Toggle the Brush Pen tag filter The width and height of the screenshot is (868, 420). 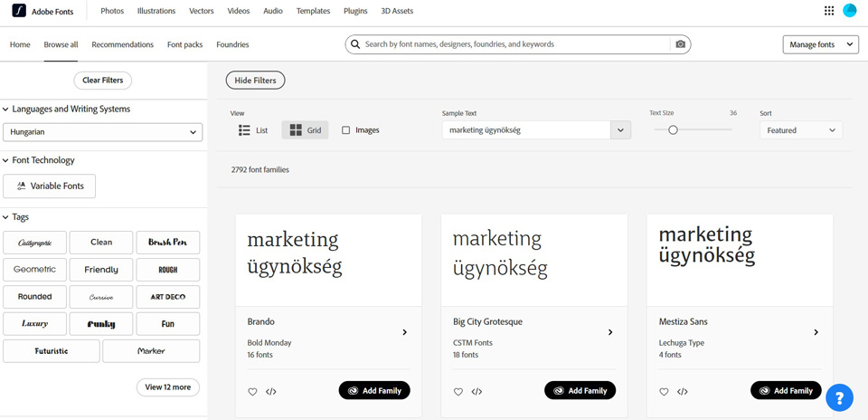(168, 243)
